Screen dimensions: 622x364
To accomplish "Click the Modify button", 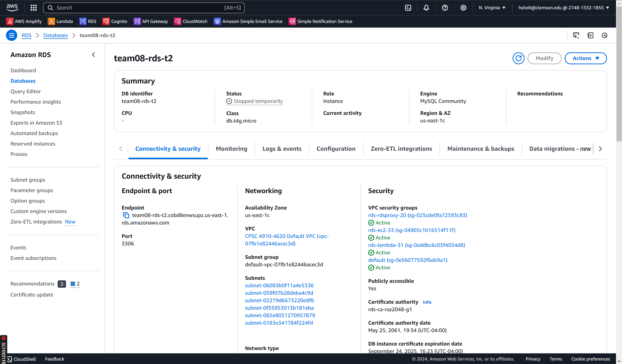I will coord(544,58).
